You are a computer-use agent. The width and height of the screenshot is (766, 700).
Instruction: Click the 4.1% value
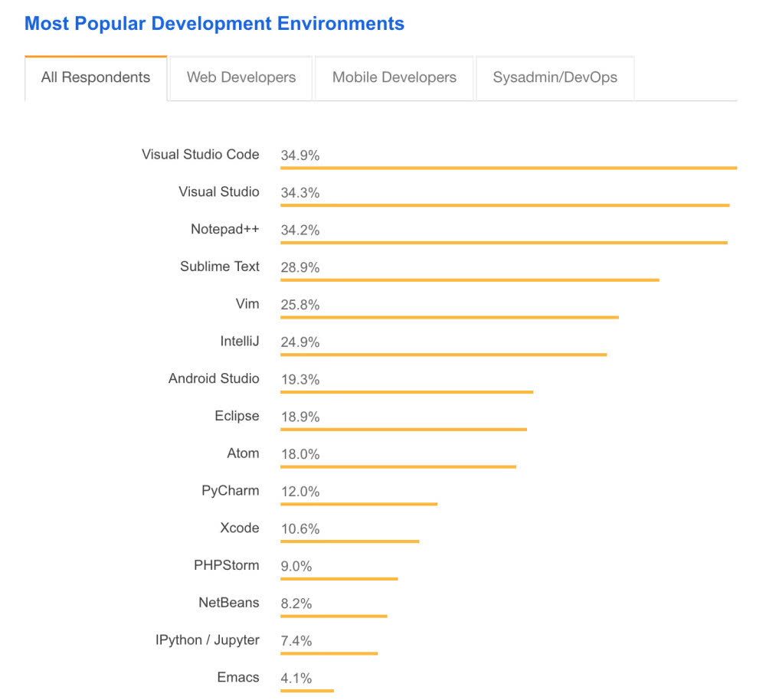[x=296, y=679]
